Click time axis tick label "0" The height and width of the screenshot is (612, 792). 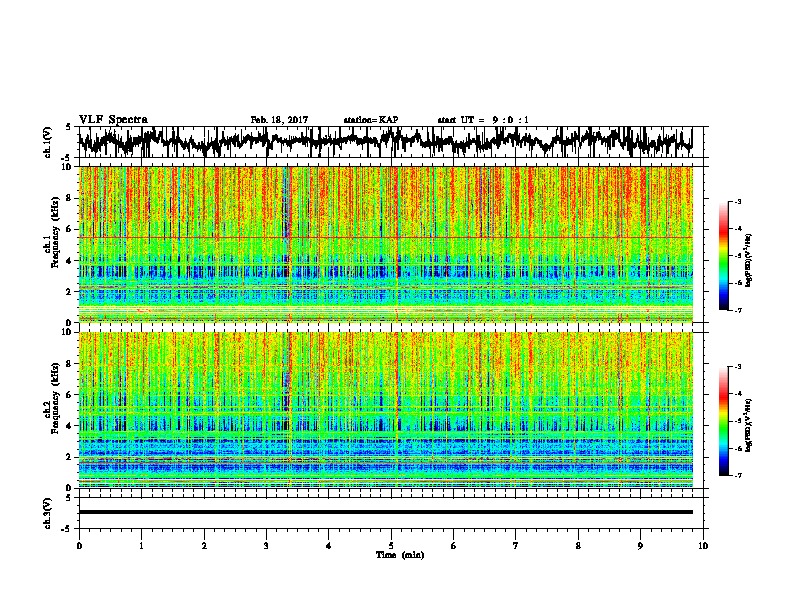[x=79, y=546]
